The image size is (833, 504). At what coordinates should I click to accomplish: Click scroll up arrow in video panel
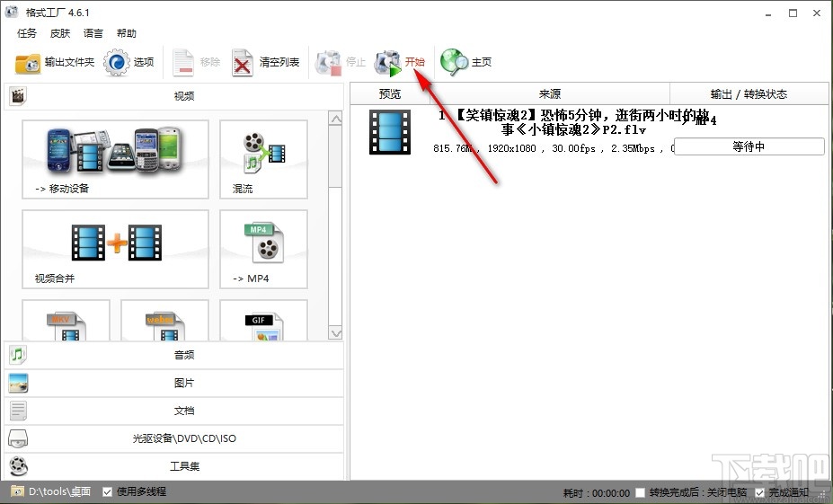point(336,119)
